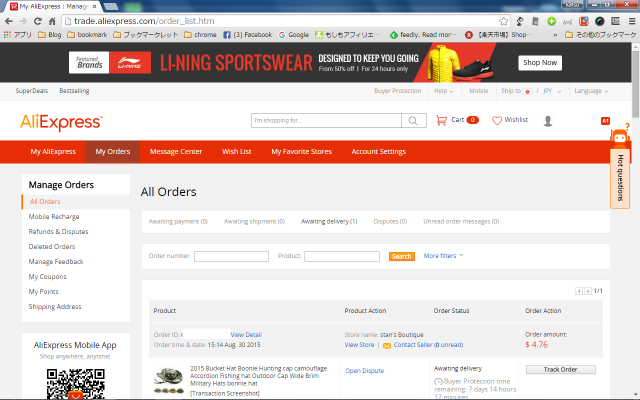
Task: Open the Blog bookmarks folder
Action: click(49, 35)
